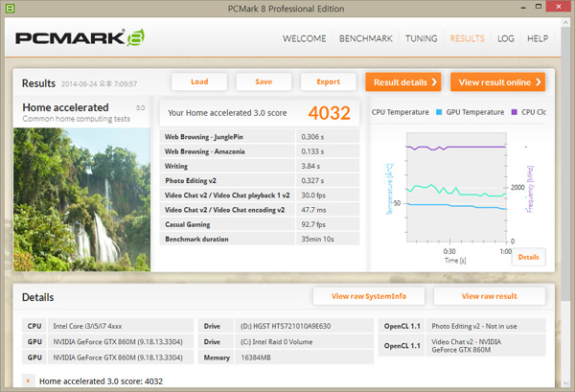Click the GPU Temperature blue legend swatch
The width and height of the screenshot is (575, 392).
click(439, 112)
